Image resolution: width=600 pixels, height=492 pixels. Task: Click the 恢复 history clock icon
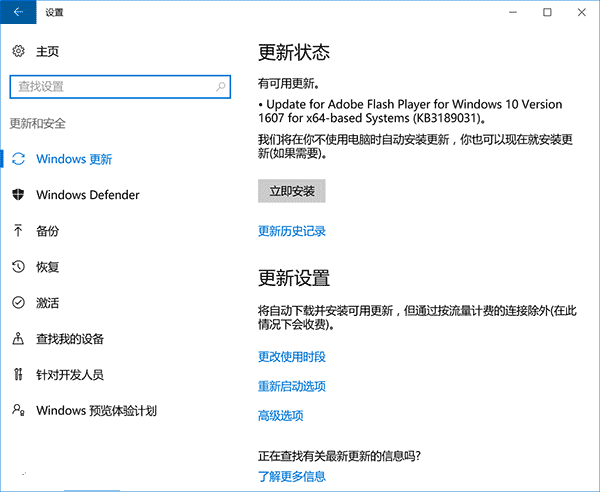click(x=18, y=267)
